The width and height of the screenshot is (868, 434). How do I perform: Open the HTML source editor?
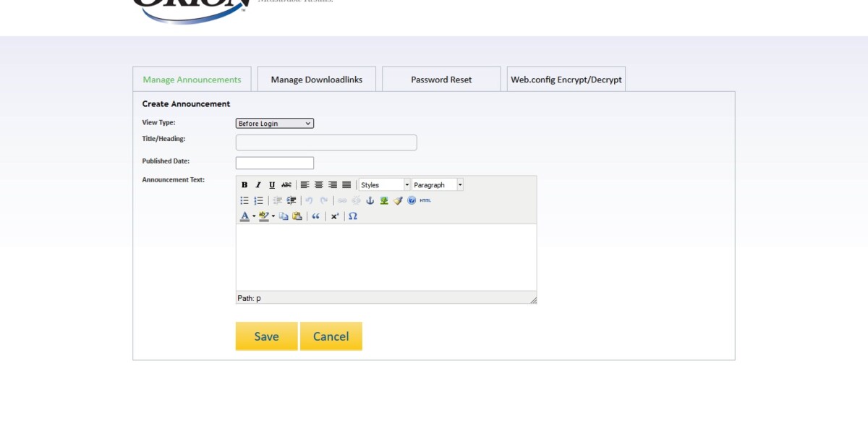pyautogui.click(x=425, y=200)
